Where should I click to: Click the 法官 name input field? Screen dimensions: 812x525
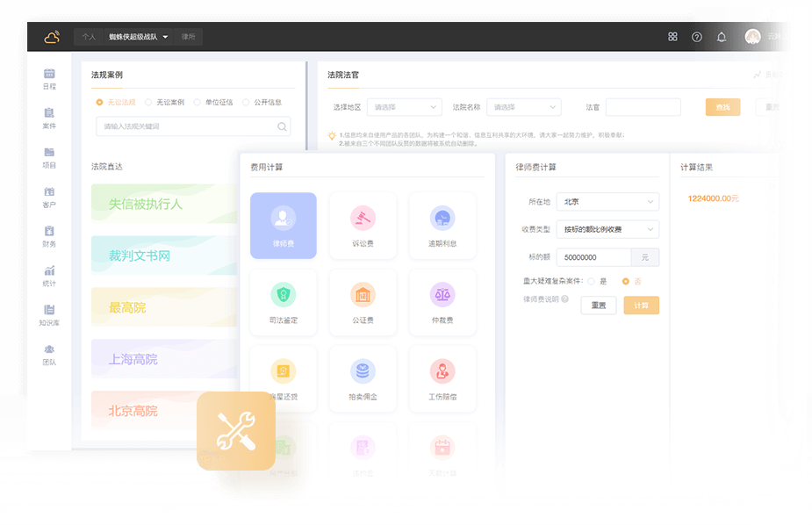pyautogui.click(x=643, y=107)
